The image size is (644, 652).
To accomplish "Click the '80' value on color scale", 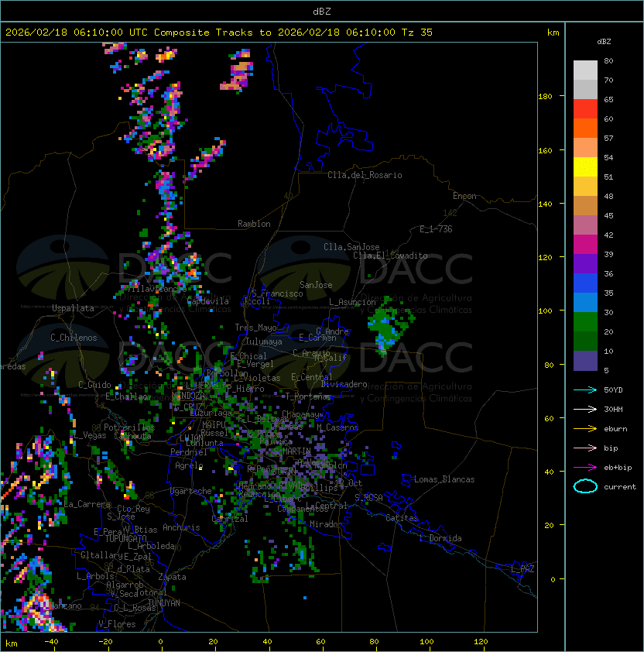I will [608, 60].
